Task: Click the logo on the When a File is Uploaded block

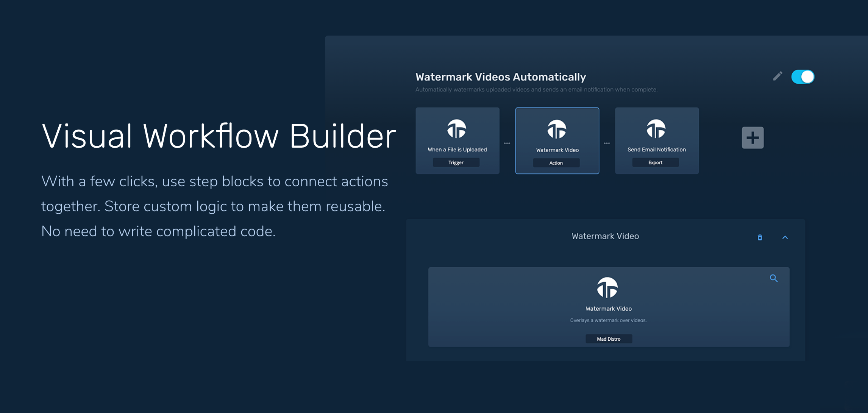Action: tap(457, 130)
